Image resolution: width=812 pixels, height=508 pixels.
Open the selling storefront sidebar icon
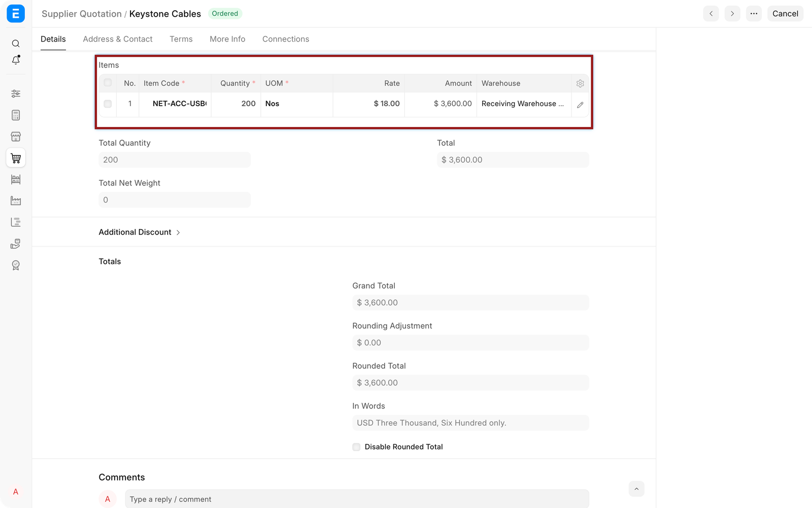click(x=16, y=137)
